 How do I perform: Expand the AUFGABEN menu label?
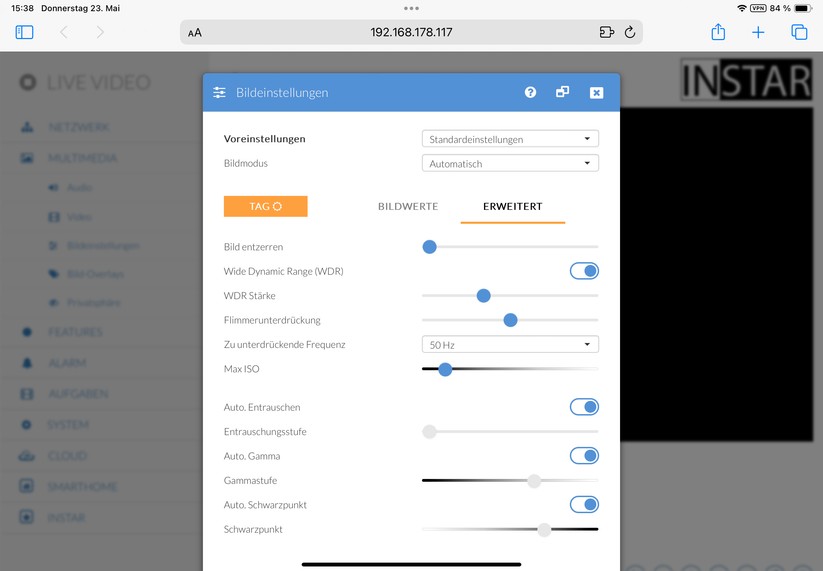[78, 394]
